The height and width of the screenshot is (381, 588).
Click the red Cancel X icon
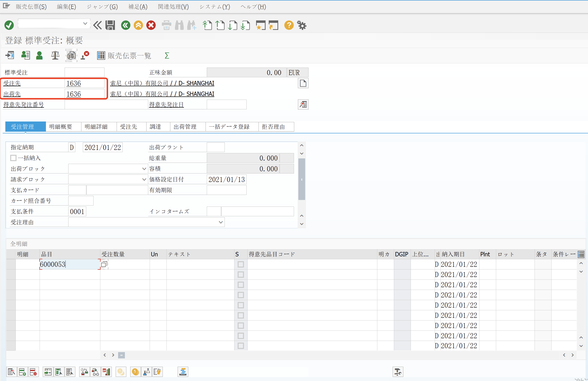(x=151, y=25)
